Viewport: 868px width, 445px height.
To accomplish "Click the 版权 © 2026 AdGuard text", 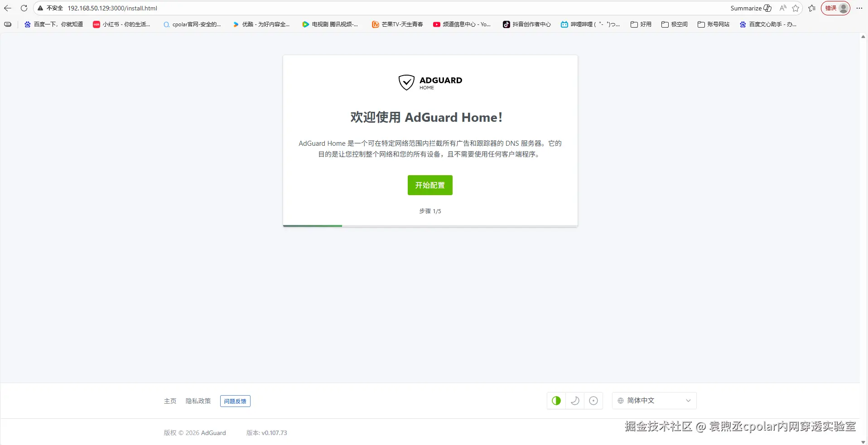I will click(195, 433).
